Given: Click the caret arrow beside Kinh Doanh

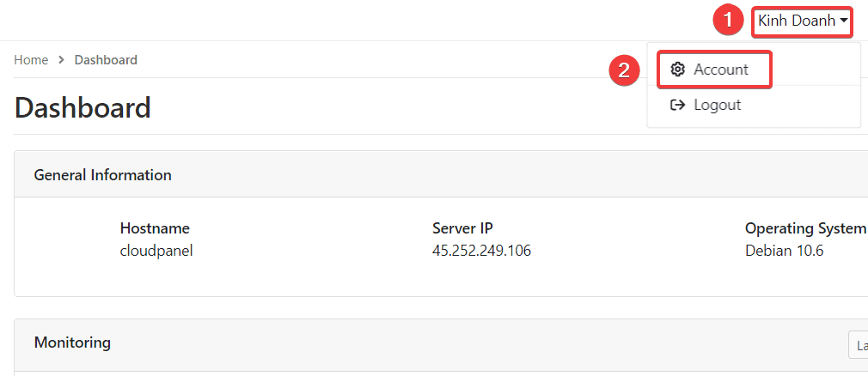Looking at the screenshot, I should (843, 21).
